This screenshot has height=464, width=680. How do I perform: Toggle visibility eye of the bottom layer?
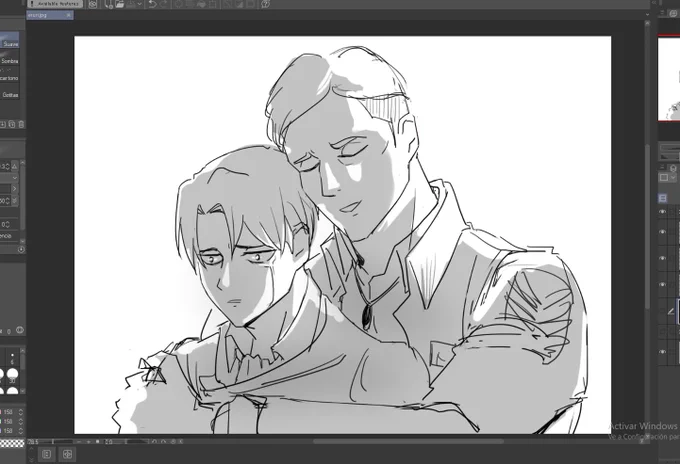[x=662, y=351]
